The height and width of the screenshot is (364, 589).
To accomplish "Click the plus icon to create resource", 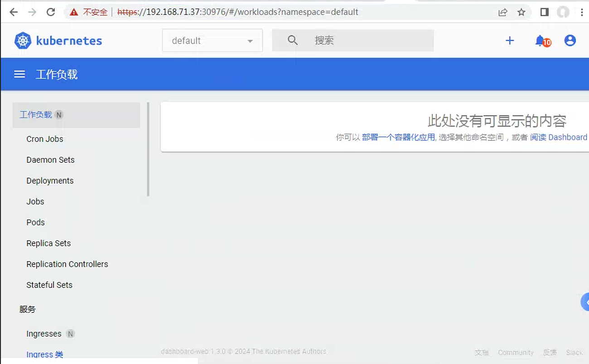I will 510,41.
